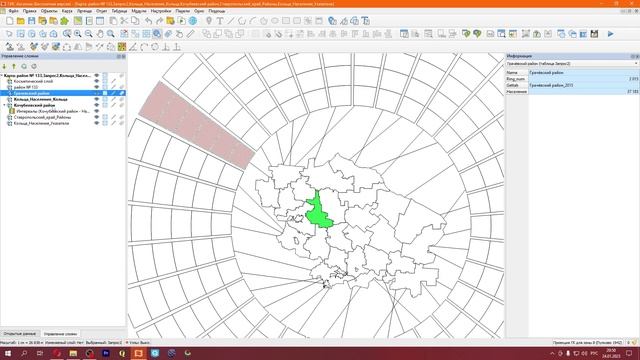Toggle pencil editable icon of Кольца_Население_Кольца layer
The width and height of the screenshot is (640, 360).
coord(113,99)
